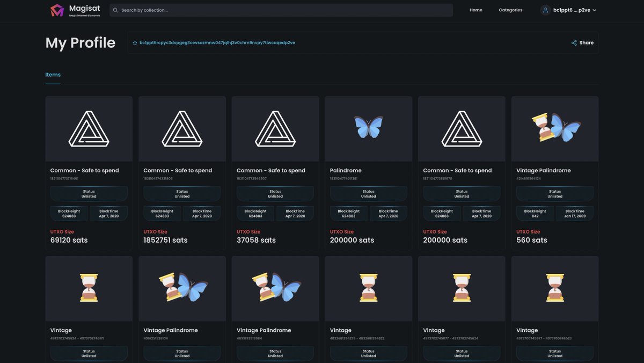644x363 pixels.
Task: Click Status Unlisted on 1852751 sats card
Action: (x=182, y=194)
